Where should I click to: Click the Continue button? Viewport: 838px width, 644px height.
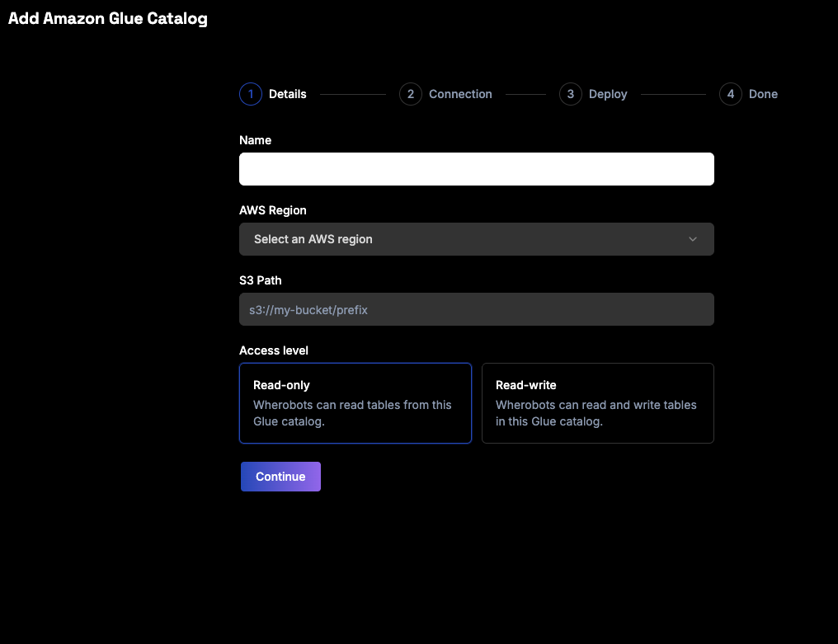pos(280,476)
